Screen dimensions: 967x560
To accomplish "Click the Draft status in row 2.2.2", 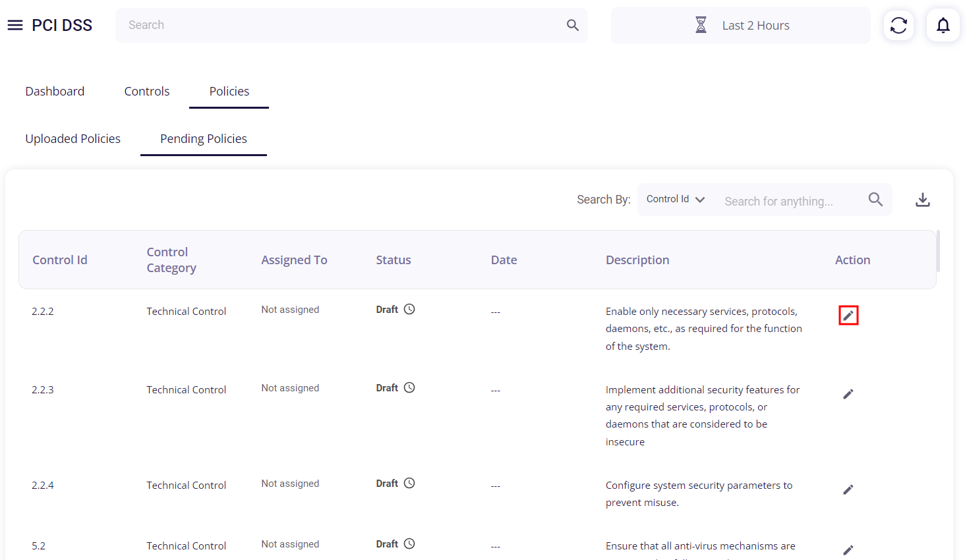I will (x=387, y=310).
